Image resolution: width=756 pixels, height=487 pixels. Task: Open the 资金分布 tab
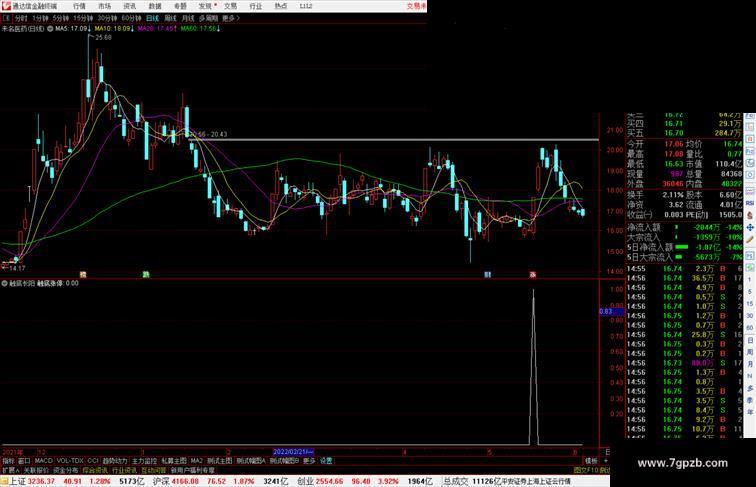(x=66, y=470)
